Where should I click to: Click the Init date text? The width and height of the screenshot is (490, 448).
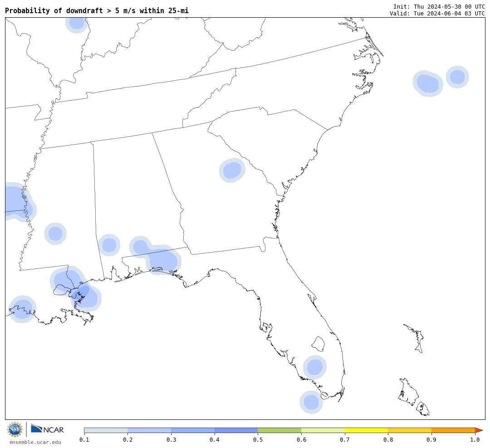pyautogui.click(x=439, y=6)
